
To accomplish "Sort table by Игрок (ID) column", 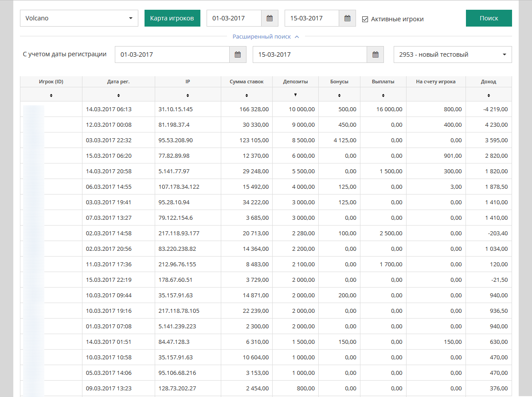I will pos(51,95).
